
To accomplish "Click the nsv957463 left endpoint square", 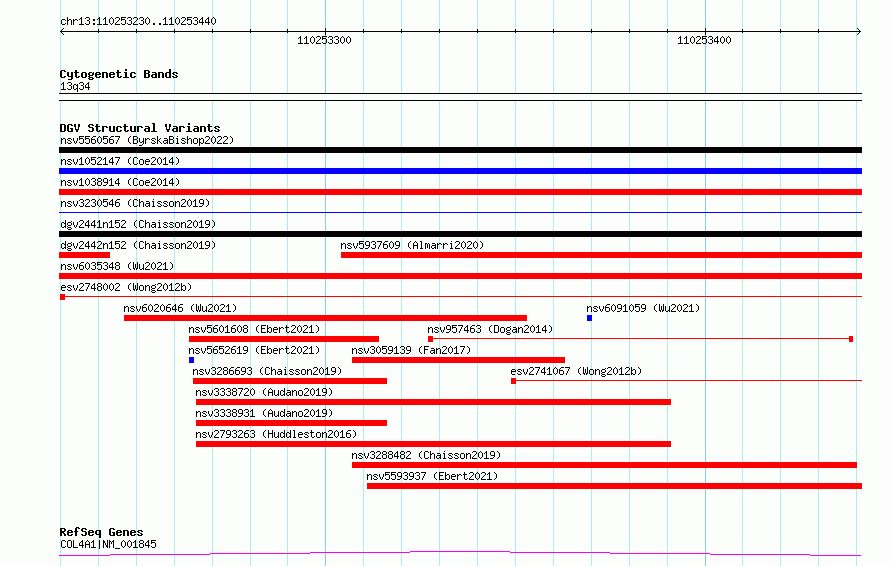I will click(x=430, y=339).
